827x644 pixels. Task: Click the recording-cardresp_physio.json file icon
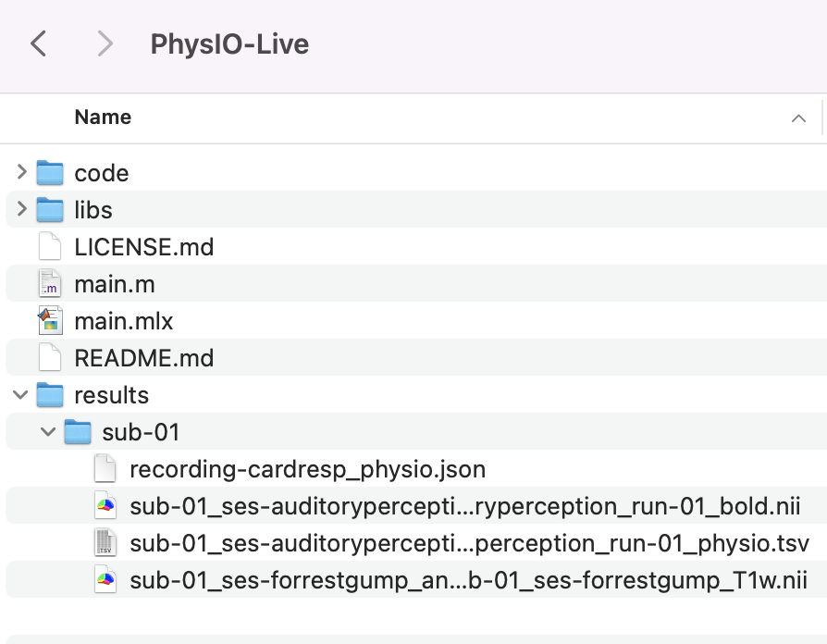point(105,469)
